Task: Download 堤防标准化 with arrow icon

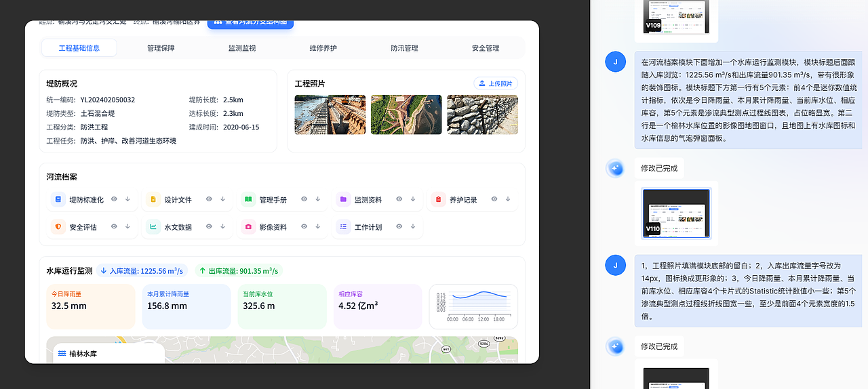Action: tap(127, 199)
